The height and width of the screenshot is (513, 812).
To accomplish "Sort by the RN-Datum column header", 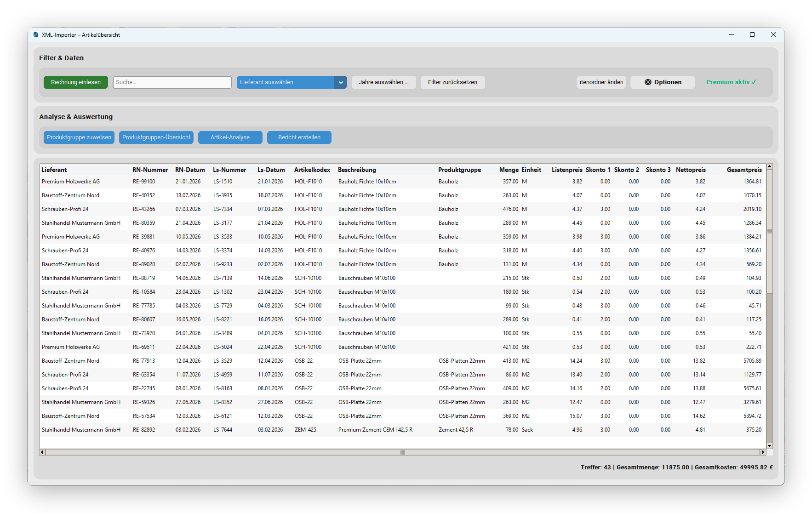I will [190, 170].
